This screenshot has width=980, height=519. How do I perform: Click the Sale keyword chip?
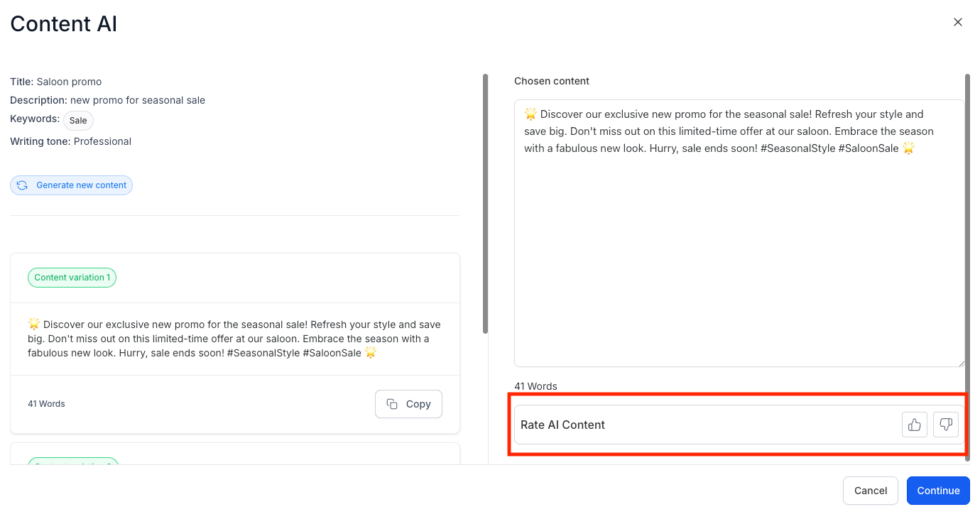[78, 121]
